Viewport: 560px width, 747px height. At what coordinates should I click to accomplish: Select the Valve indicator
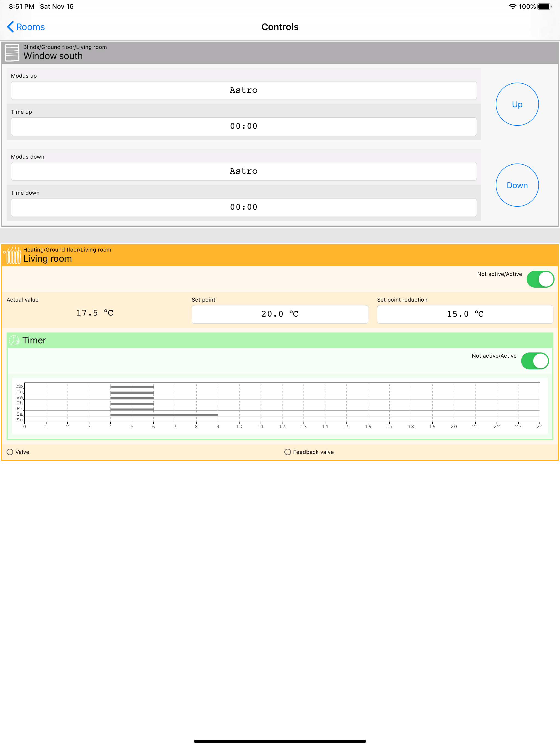click(x=10, y=452)
